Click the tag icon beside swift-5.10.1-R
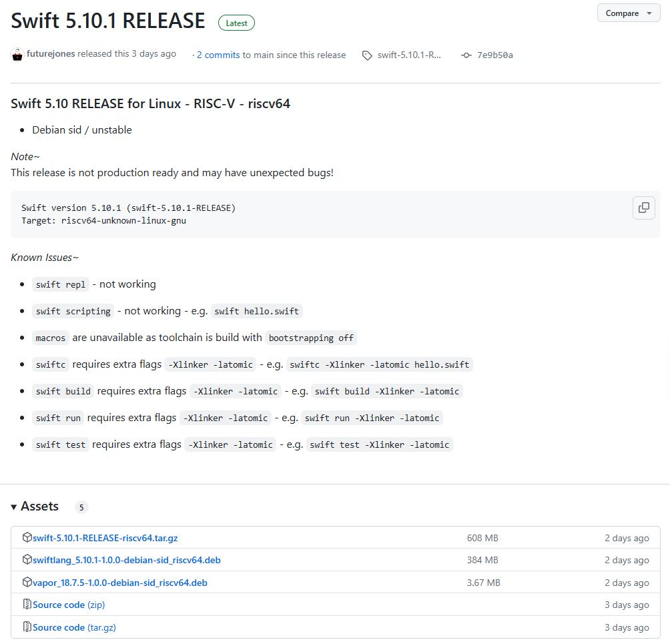670x644 pixels. [x=367, y=55]
